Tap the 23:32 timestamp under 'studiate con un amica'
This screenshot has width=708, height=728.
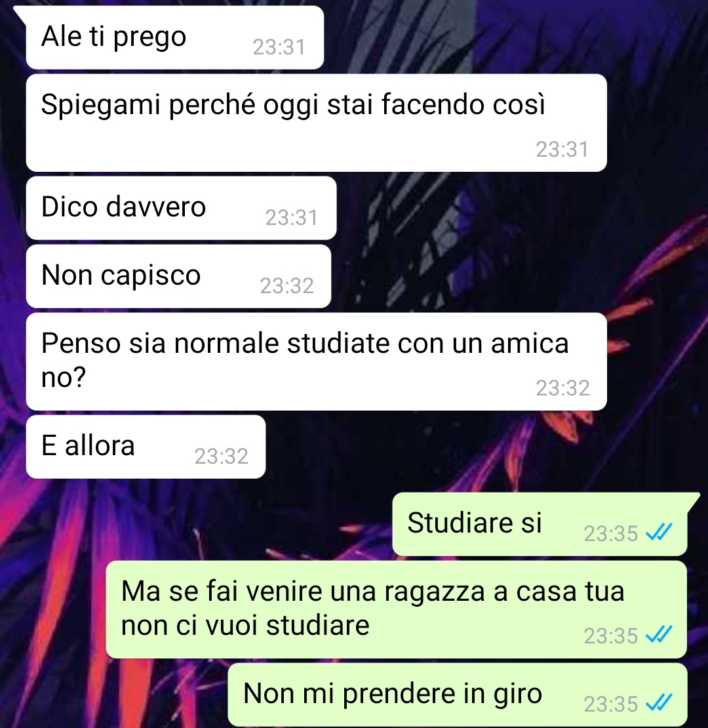click(x=562, y=388)
